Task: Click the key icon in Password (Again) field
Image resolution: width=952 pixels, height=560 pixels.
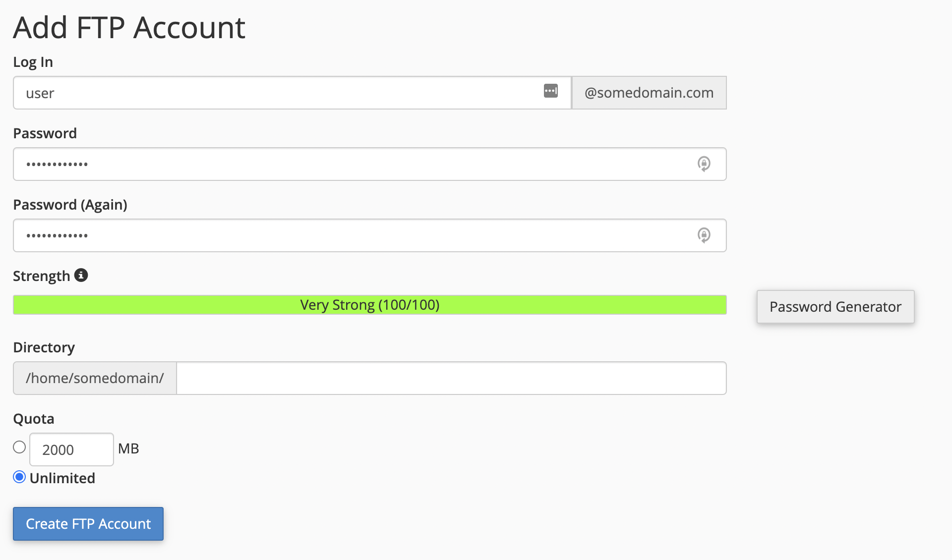Action: point(704,235)
